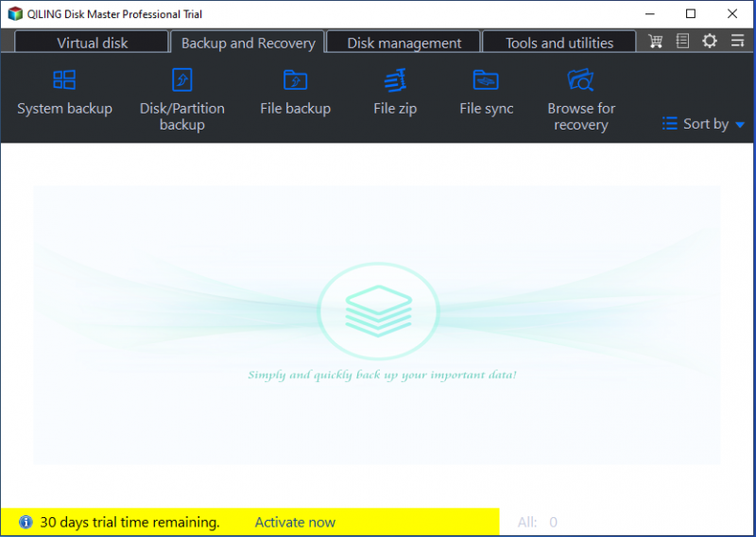Click the QILING Disk Master app logo
This screenshot has width=756, height=537.
click(15, 13)
